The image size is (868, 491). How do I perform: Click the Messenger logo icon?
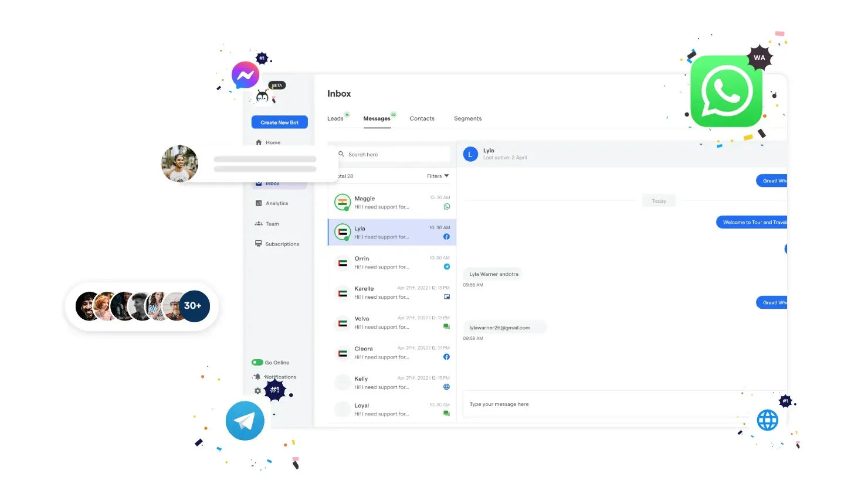point(245,75)
